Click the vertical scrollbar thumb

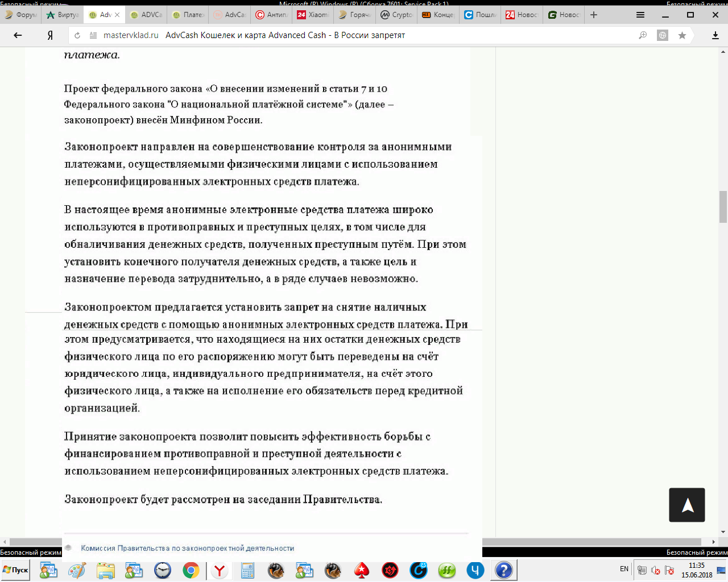723,207
